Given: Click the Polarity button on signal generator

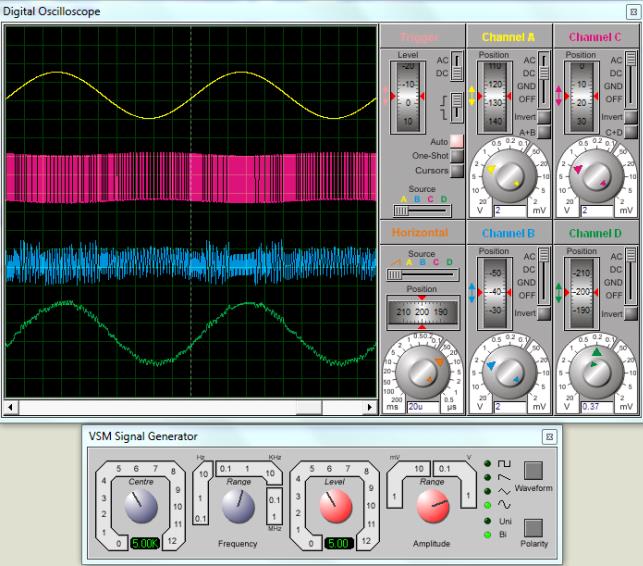Looking at the screenshot, I should (x=533, y=525).
